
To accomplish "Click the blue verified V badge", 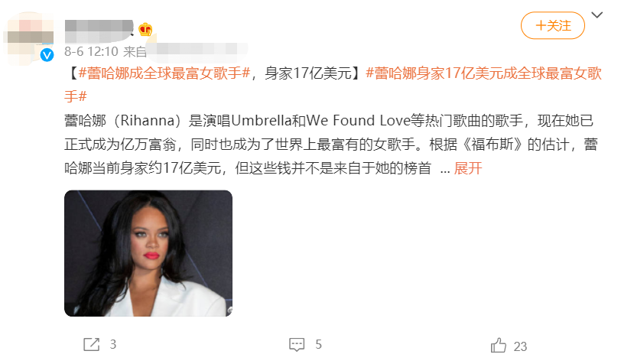I will coord(47,54).
